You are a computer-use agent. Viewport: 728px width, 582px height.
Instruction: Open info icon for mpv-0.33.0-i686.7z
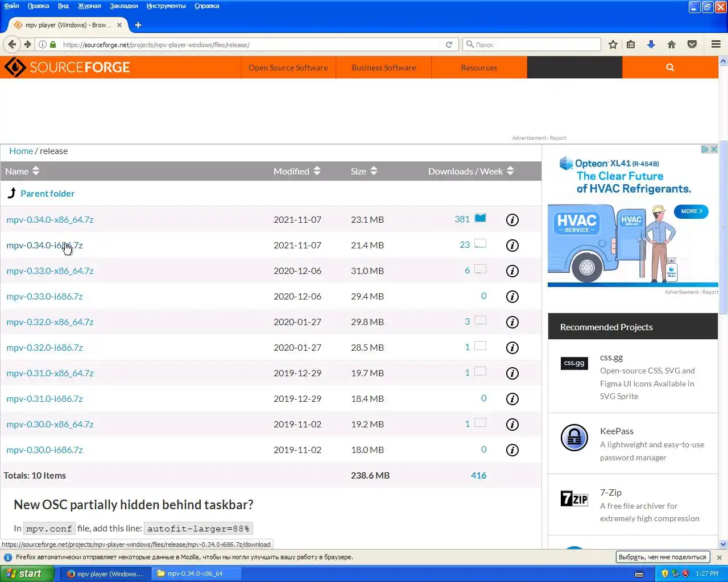pyautogui.click(x=512, y=297)
